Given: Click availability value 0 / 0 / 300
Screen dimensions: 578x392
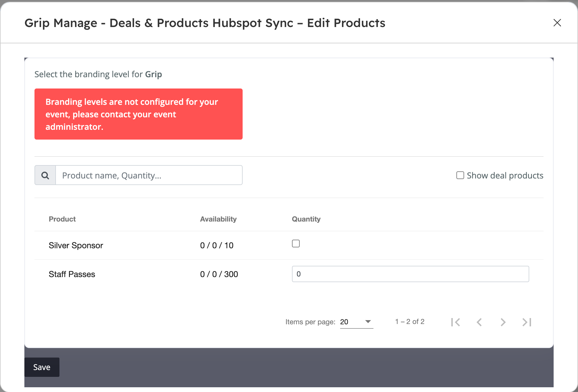Looking at the screenshot, I should pyautogui.click(x=219, y=274).
